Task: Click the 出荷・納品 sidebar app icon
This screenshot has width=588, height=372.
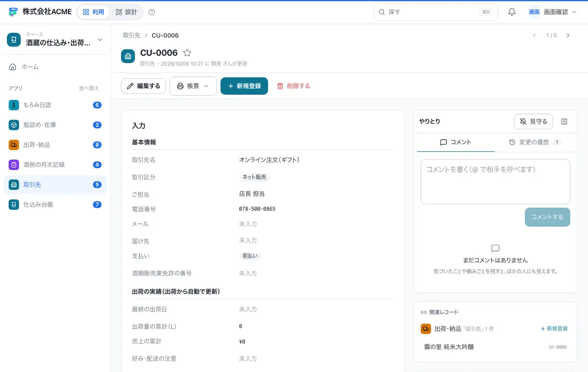Action: click(x=14, y=145)
